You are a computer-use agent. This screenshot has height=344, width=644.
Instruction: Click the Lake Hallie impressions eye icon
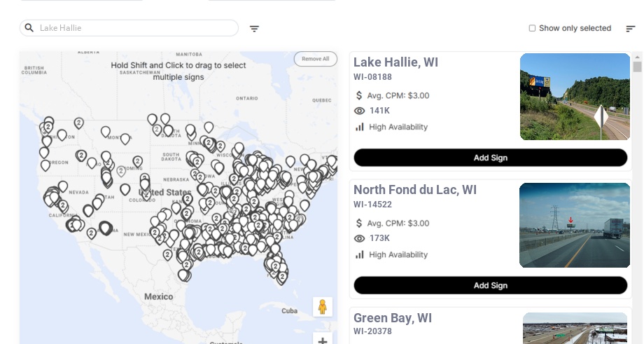tap(360, 111)
